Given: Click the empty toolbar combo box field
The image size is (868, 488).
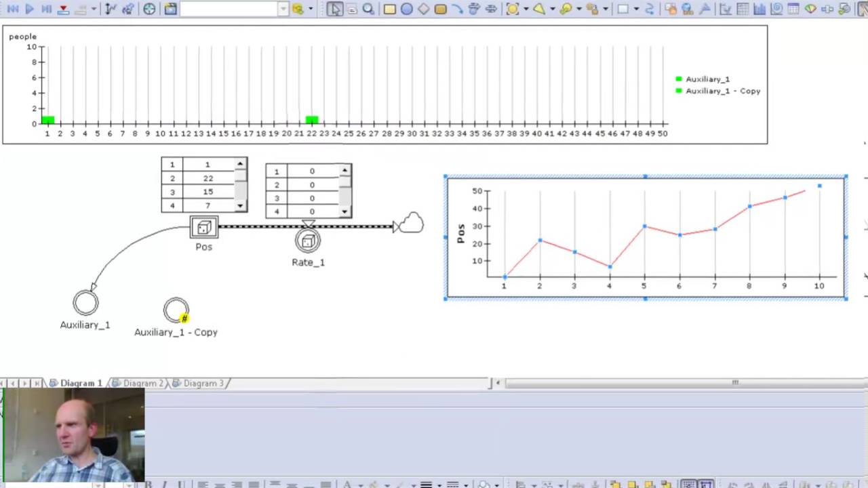Looking at the screenshot, I should (229, 9).
